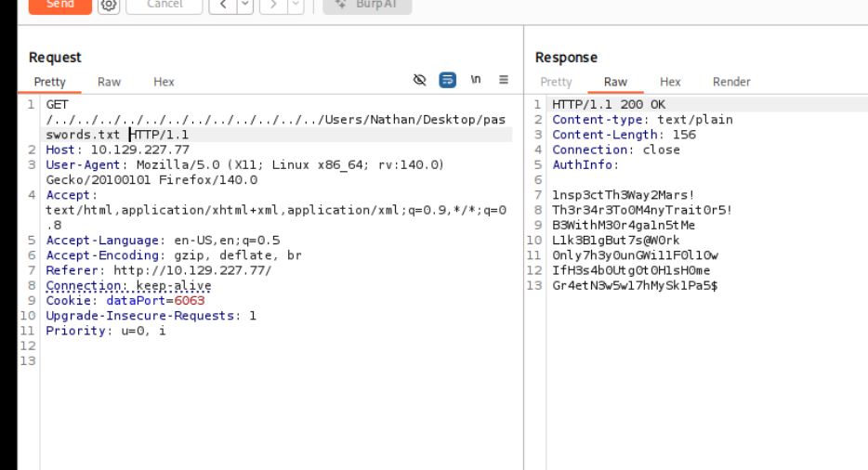Viewport: 868px width, 470px height.
Task: Toggle the hide-request-items crossed eye icon
Action: [420, 81]
